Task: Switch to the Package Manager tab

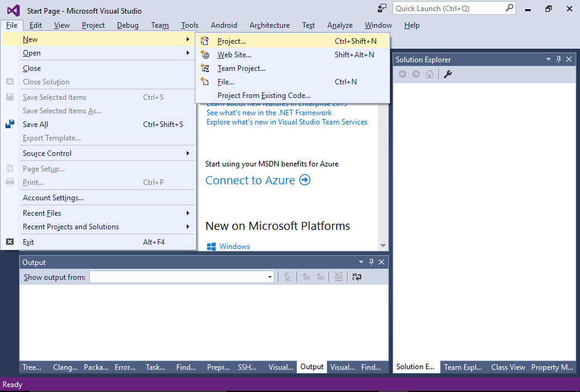Action: 96,367
